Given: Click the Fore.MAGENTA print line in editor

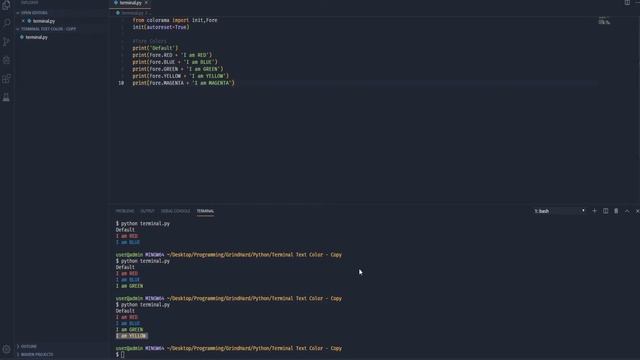Looking at the screenshot, I should coord(184,83).
